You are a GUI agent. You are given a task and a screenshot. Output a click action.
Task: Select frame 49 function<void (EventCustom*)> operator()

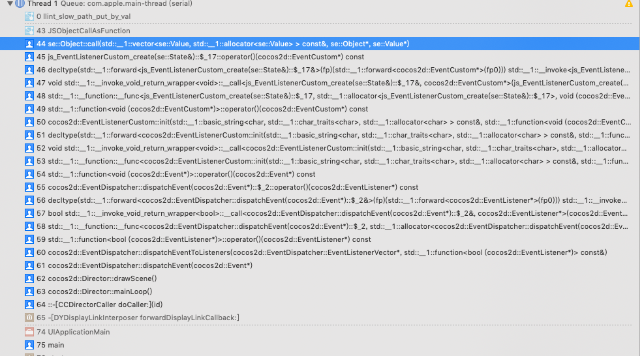(202, 110)
